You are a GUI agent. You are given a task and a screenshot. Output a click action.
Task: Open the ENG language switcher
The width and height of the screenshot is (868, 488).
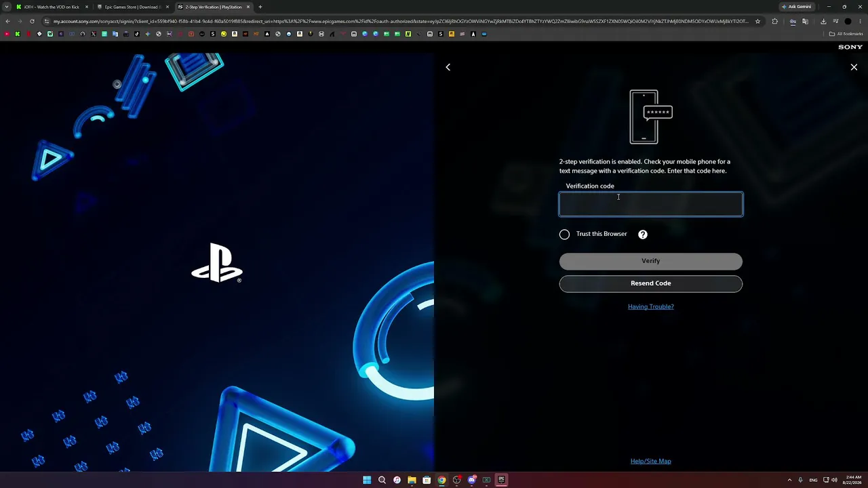tap(813, 480)
